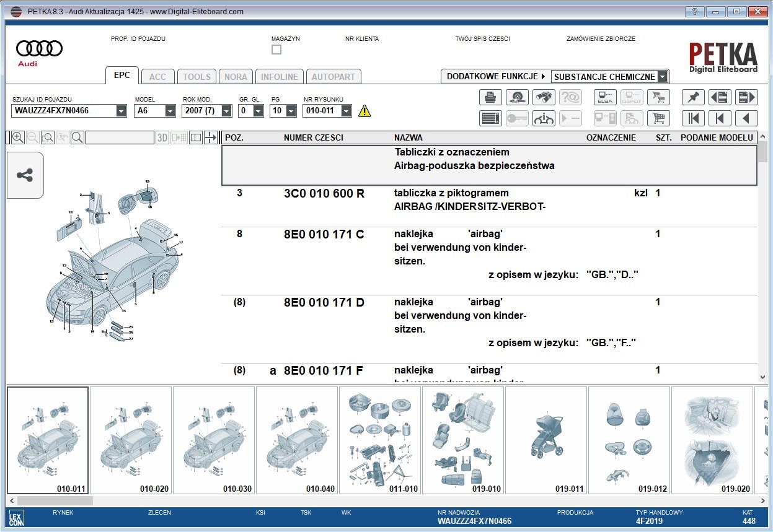Open the NR RYSUNKU 010-011 dropdown
773x532 pixels.
tap(346, 111)
